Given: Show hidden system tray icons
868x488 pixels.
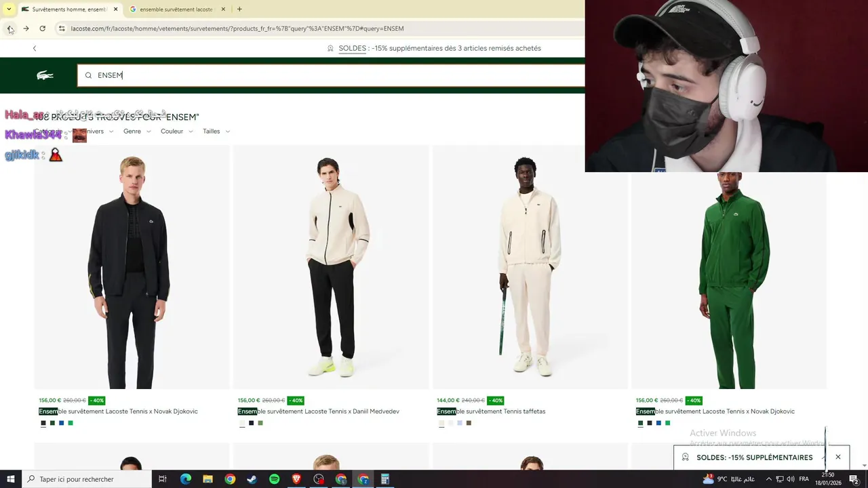Looking at the screenshot, I should click(x=768, y=479).
